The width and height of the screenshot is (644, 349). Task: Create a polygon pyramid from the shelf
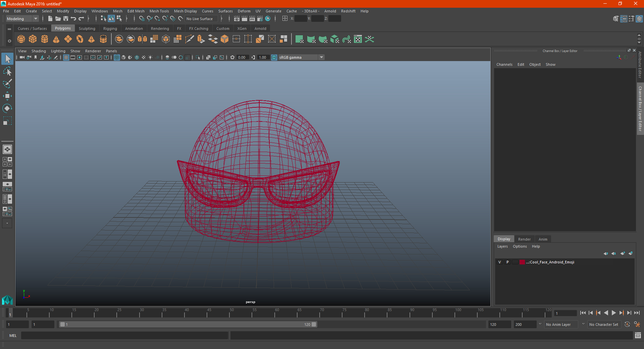(x=92, y=39)
